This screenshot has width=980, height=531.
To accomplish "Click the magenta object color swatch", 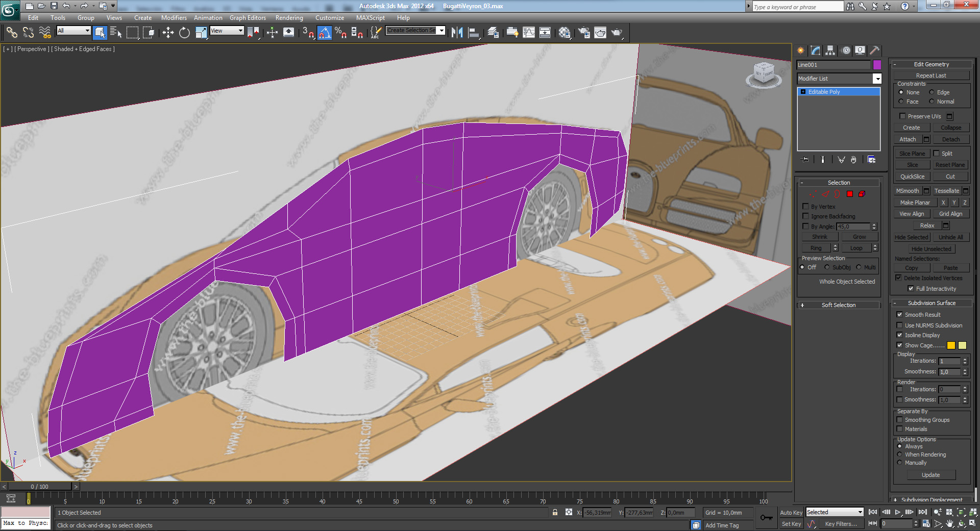I will 877,65.
